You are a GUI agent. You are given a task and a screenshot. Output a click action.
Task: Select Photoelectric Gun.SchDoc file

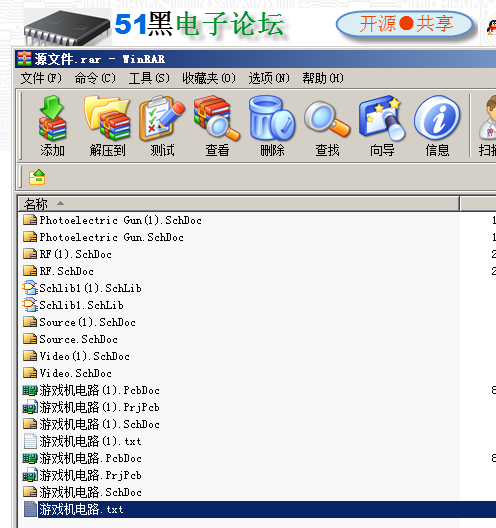click(x=111, y=237)
